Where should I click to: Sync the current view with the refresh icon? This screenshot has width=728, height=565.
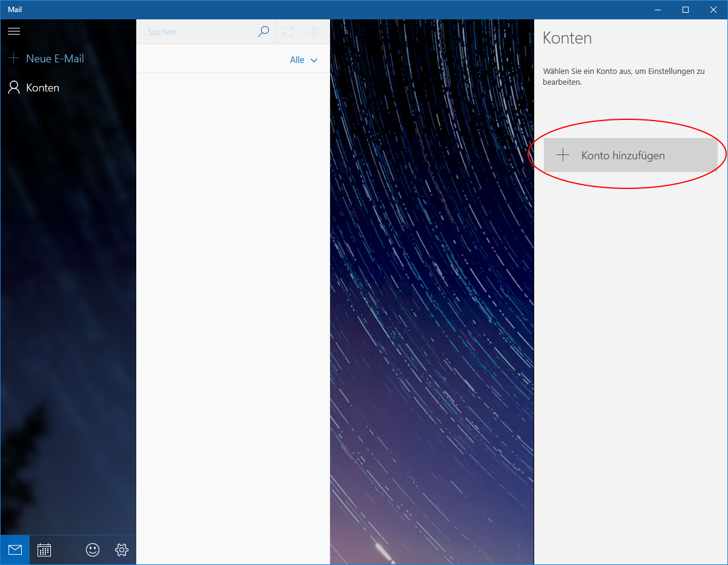(288, 31)
